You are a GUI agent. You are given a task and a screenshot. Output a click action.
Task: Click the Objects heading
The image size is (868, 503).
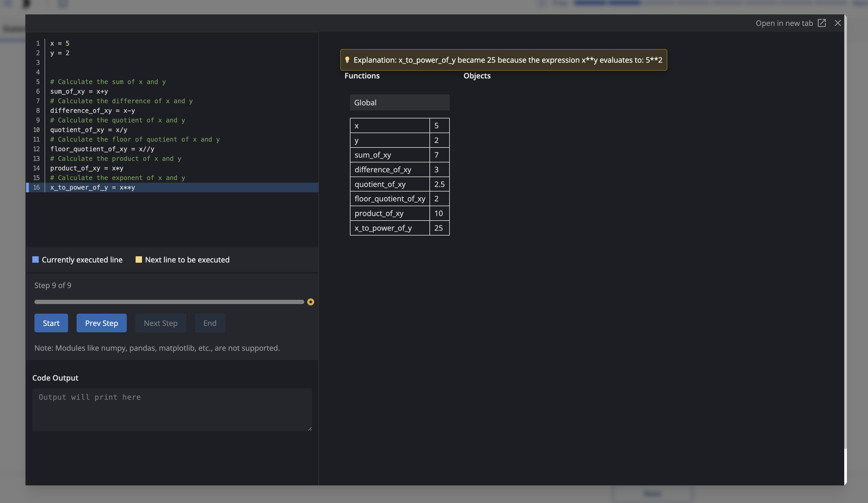pos(477,76)
